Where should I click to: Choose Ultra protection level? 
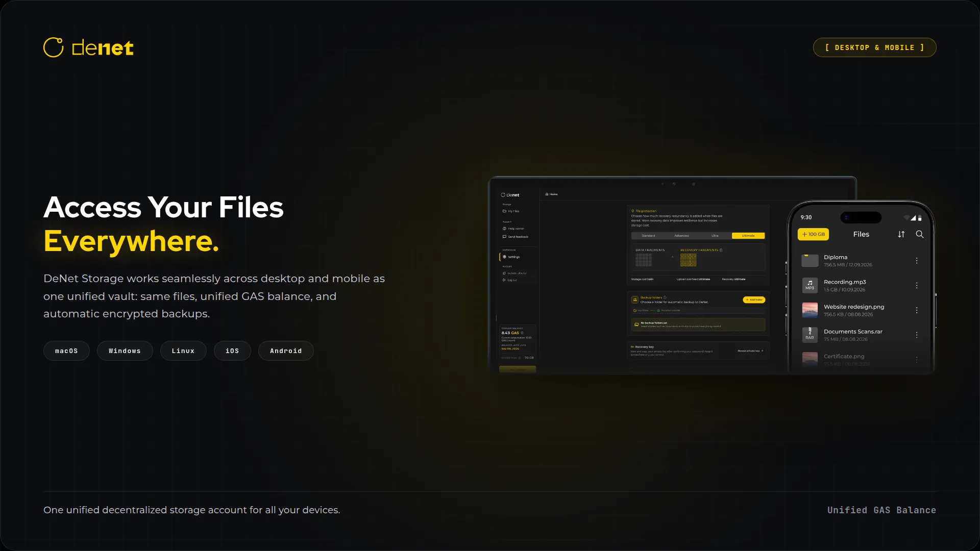tap(715, 236)
